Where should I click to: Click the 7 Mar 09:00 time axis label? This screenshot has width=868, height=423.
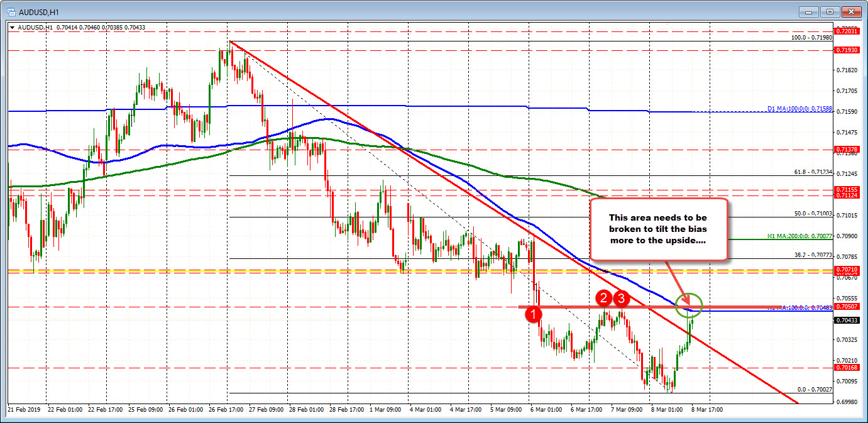(628, 409)
